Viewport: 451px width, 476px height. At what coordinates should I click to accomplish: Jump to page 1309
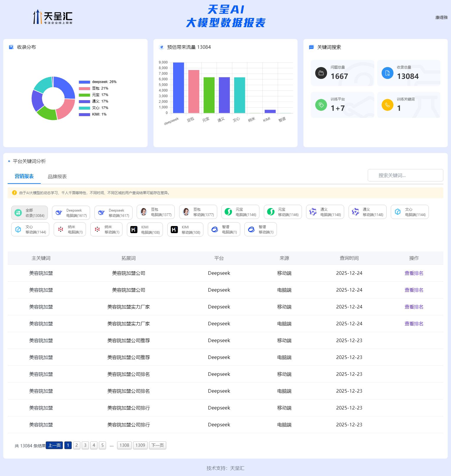(x=140, y=445)
